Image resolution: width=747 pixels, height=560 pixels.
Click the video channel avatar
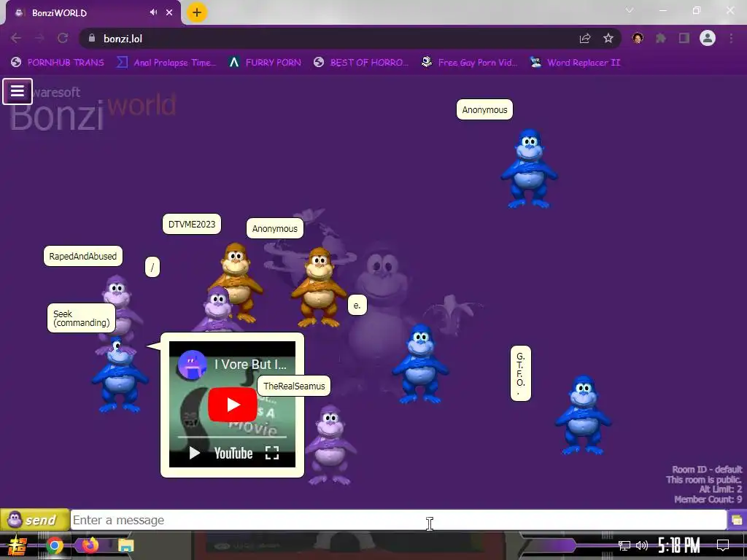193,365
